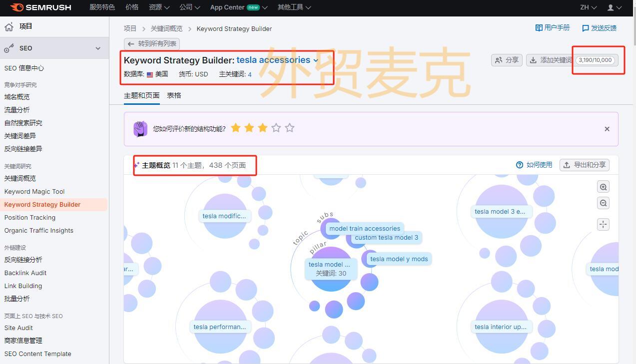
Task: Open the tesla accessories keyword list dropdown
Action: (315, 60)
